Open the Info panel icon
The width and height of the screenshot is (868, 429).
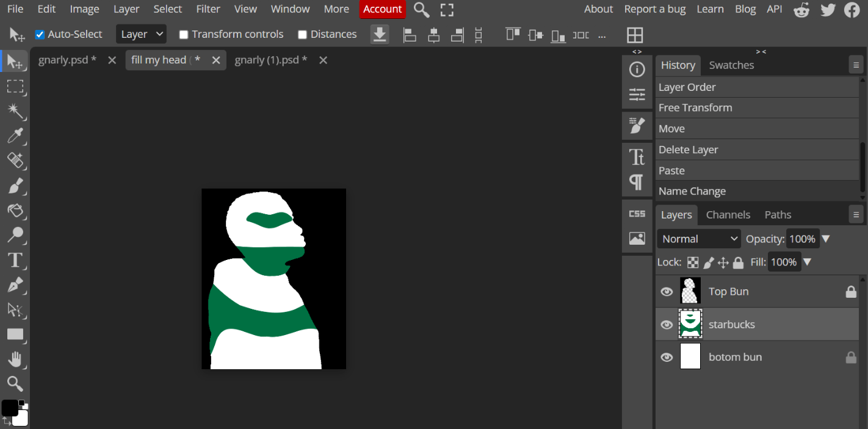click(637, 70)
